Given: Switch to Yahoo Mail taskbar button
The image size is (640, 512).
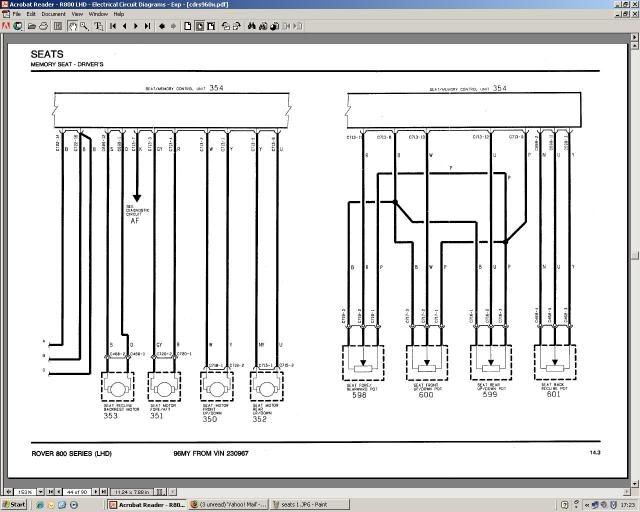Looking at the screenshot, I should (x=227, y=505).
